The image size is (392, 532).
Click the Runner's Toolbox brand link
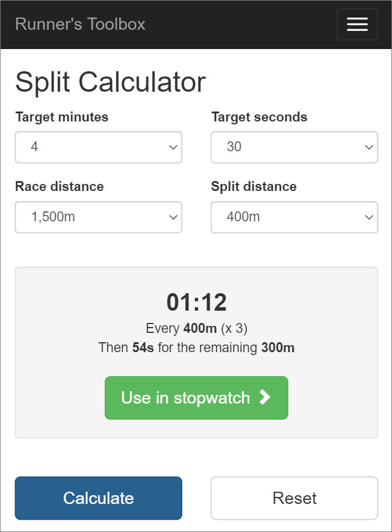pos(80,25)
